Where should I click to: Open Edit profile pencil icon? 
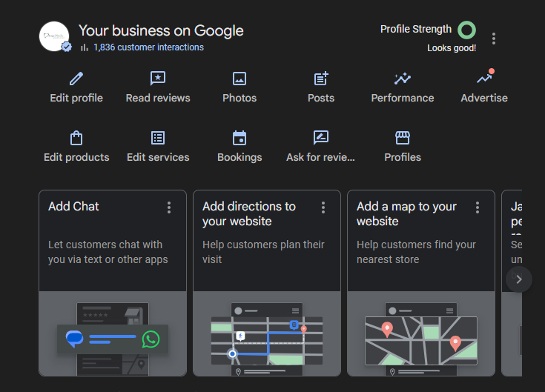click(76, 79)
